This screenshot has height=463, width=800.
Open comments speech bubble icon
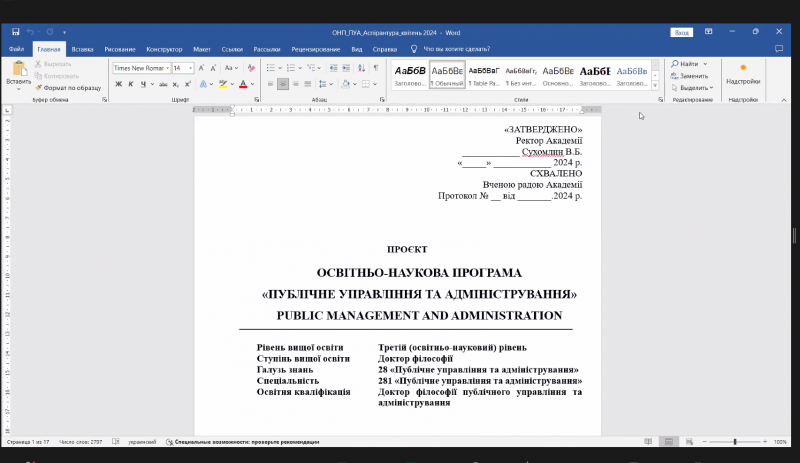(779, 49)
